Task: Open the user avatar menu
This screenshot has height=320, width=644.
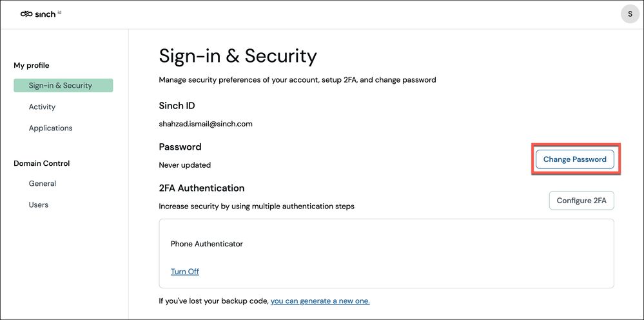Action: tap(629, 14)
